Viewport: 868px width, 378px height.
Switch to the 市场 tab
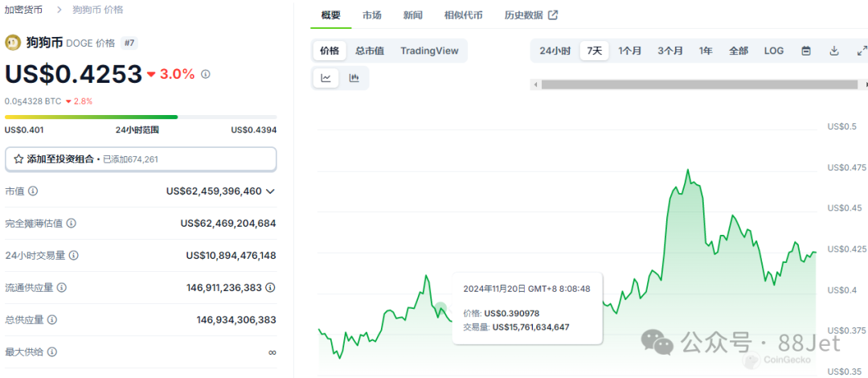tap(372, 15)
